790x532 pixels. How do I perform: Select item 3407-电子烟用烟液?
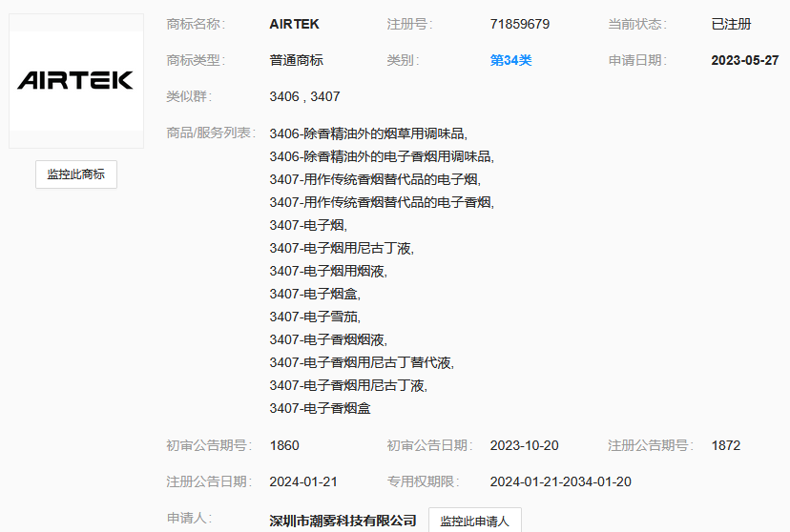pos(328,271)
